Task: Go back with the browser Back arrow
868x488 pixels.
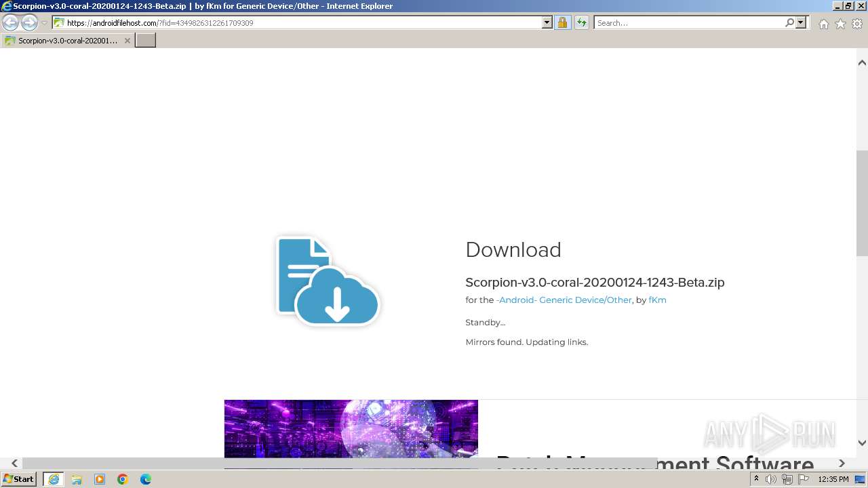Action: coord(10,22)
